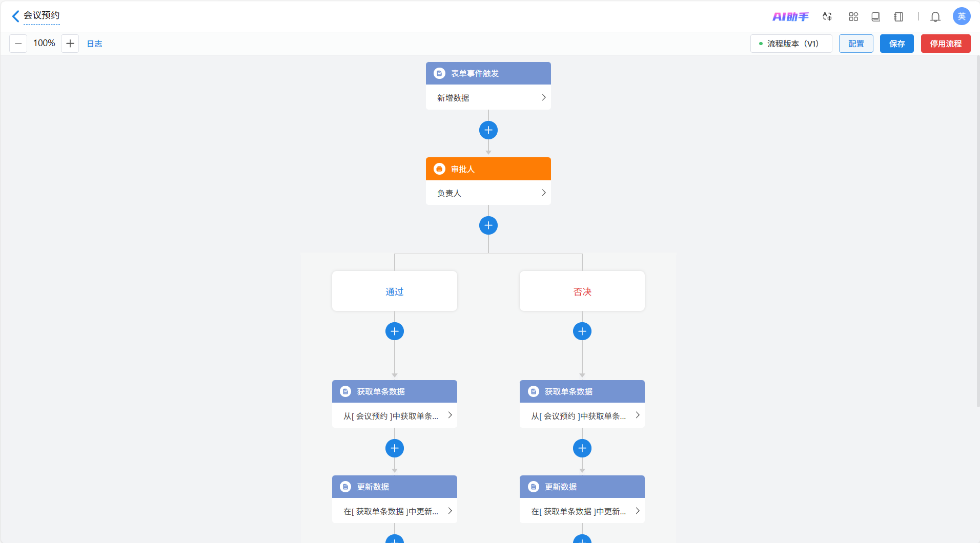
Task: Select the 否决 branch card
Action: click(x=582, y=291)
